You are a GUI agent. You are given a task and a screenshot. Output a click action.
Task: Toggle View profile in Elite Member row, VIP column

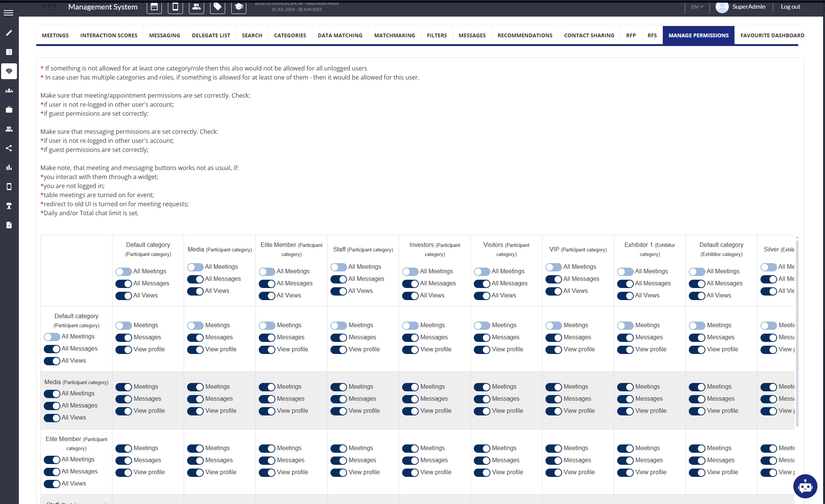[553, 472]
